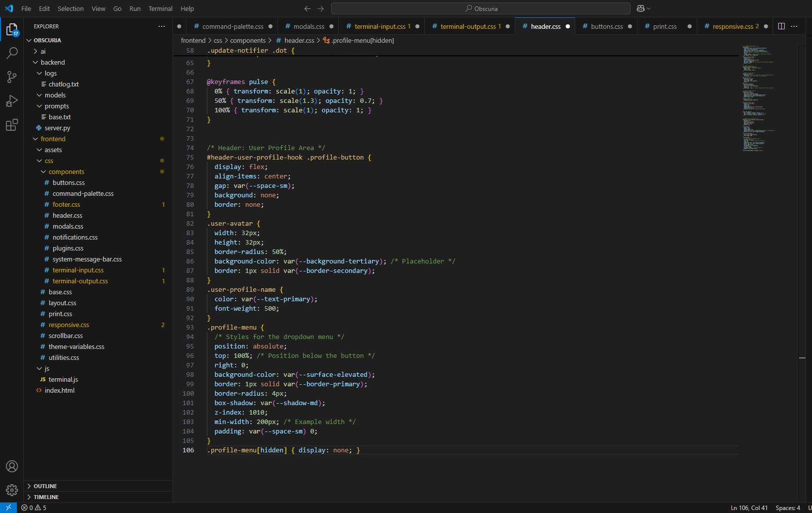Collapse the frontend folder
The width and height of the screenshot is (812, 513).
(98, 139)
